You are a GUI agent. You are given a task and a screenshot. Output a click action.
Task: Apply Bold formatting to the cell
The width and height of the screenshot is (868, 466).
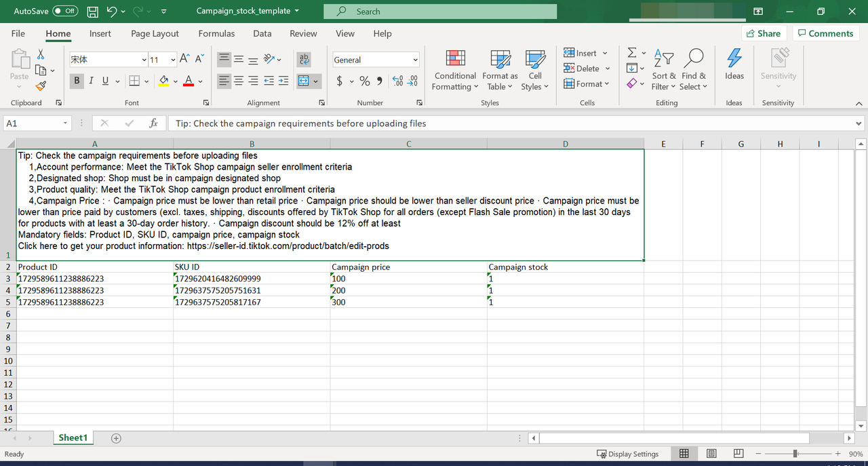76,81
